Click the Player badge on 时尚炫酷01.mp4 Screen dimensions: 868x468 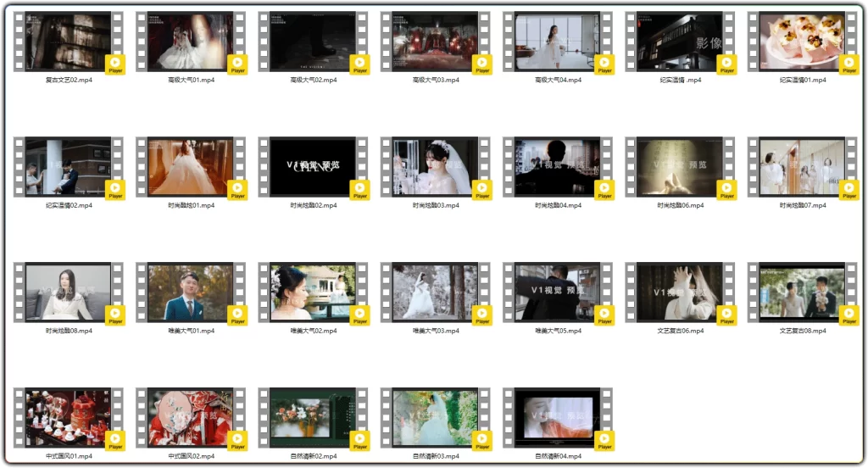click(x=237, y=190)
